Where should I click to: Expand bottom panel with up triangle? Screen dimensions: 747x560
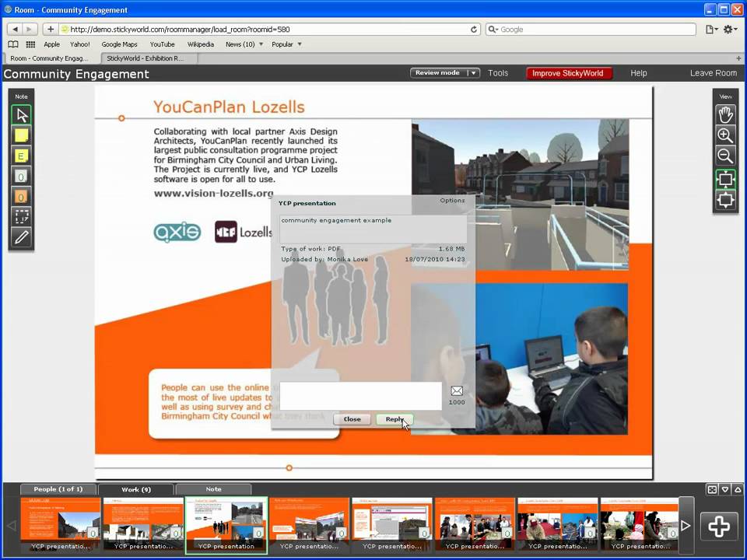(x=738, y=489)
